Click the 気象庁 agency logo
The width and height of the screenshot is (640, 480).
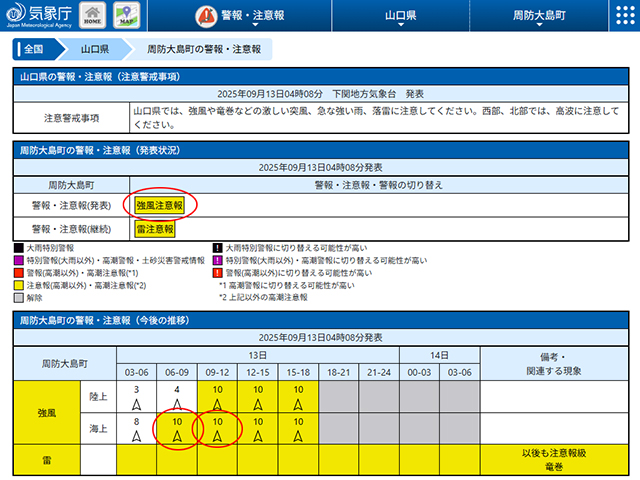pos(37,17)
